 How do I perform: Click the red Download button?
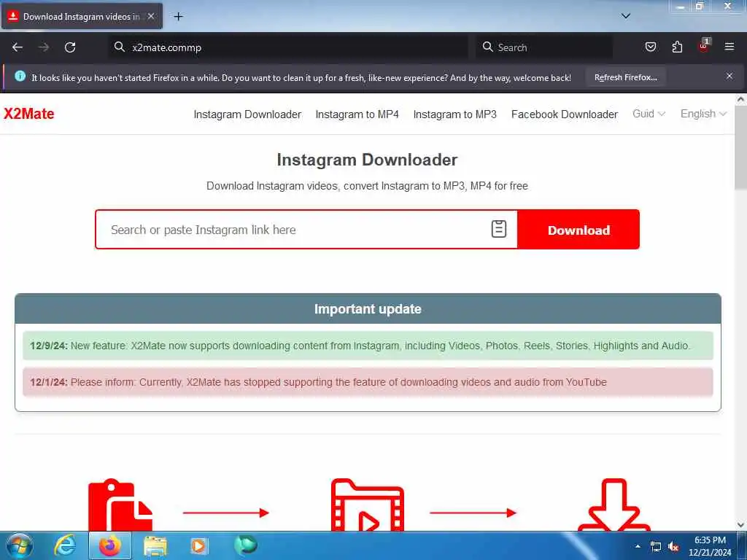coord(578,230)
